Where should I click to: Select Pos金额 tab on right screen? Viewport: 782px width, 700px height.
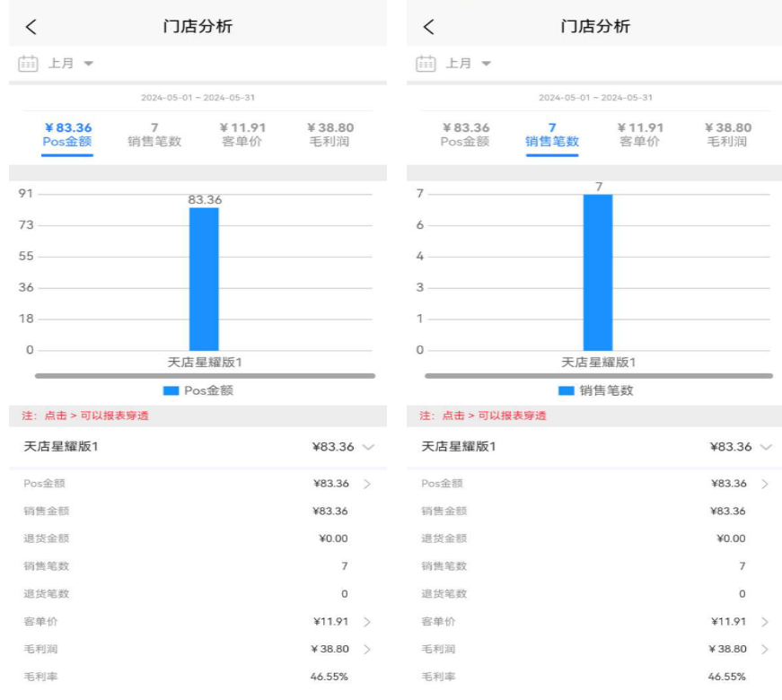coord(465,136)
